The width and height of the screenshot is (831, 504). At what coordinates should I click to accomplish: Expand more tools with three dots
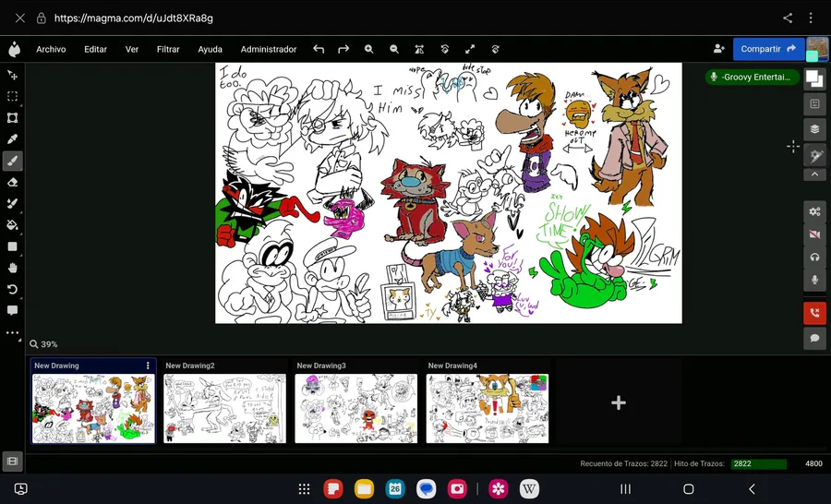click(x=13, y=333)
